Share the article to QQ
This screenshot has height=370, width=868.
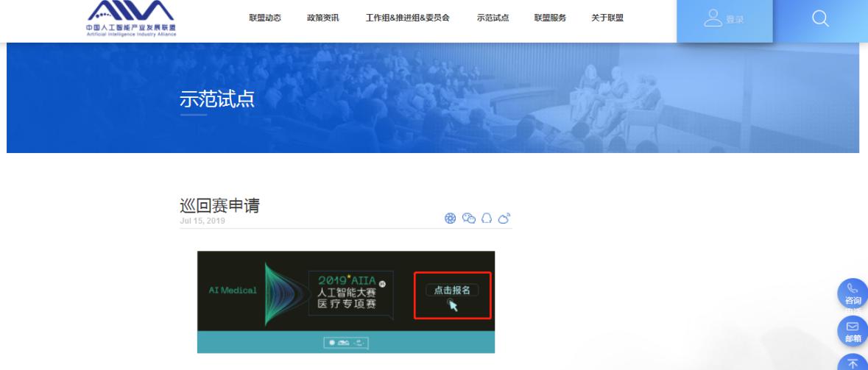tap(487, 218)
